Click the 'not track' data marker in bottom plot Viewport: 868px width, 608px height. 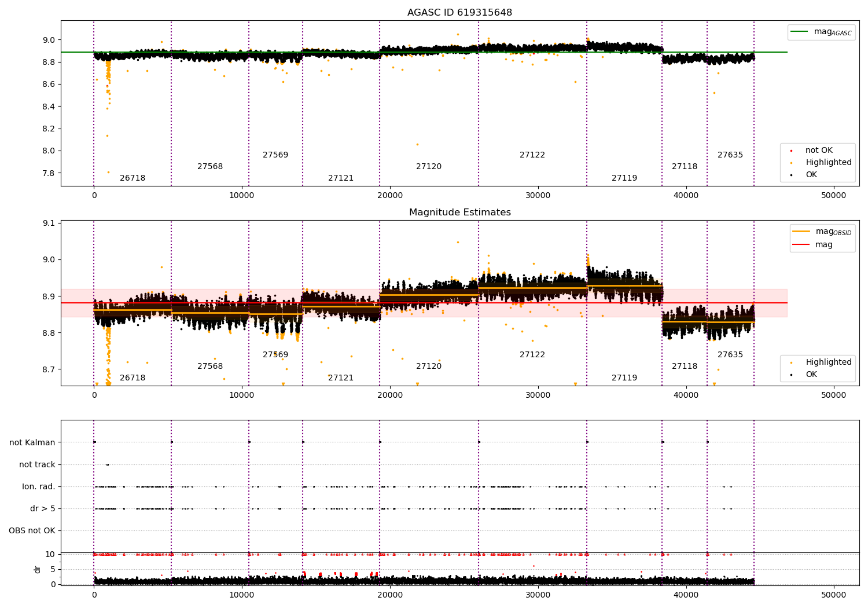108,464
